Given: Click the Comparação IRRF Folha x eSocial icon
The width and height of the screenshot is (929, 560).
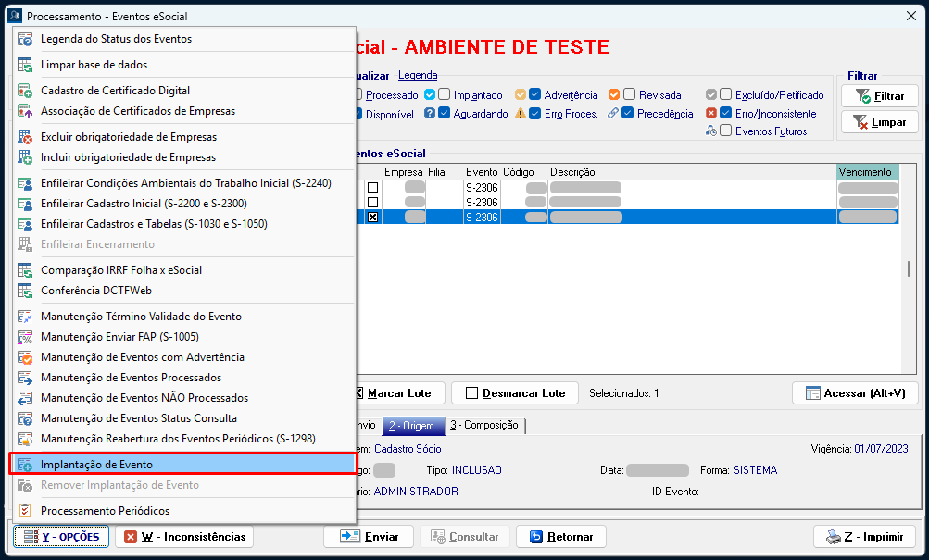Looking at the screenshot, I should point(25,270).
